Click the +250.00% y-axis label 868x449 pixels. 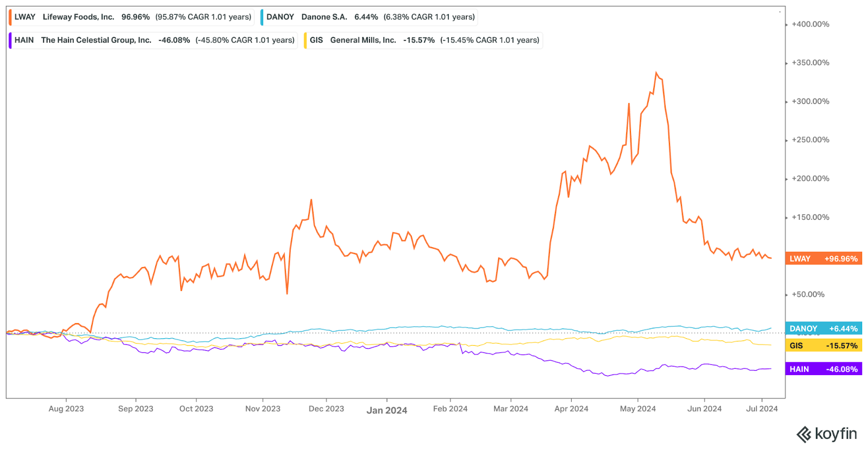coord(810,140)
